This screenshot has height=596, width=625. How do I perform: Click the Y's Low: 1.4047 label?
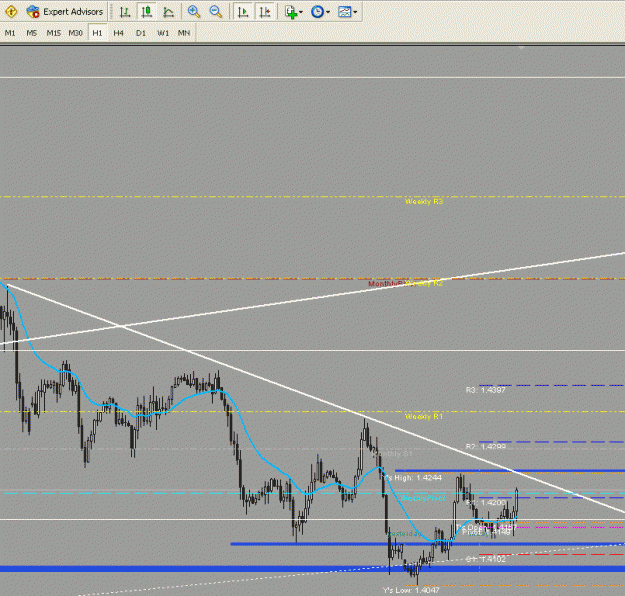[x=411, y=590]
